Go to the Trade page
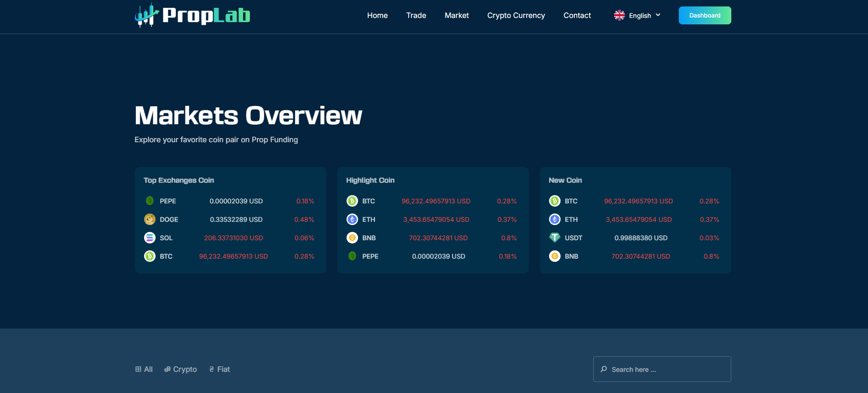 (x=416, y=16)
